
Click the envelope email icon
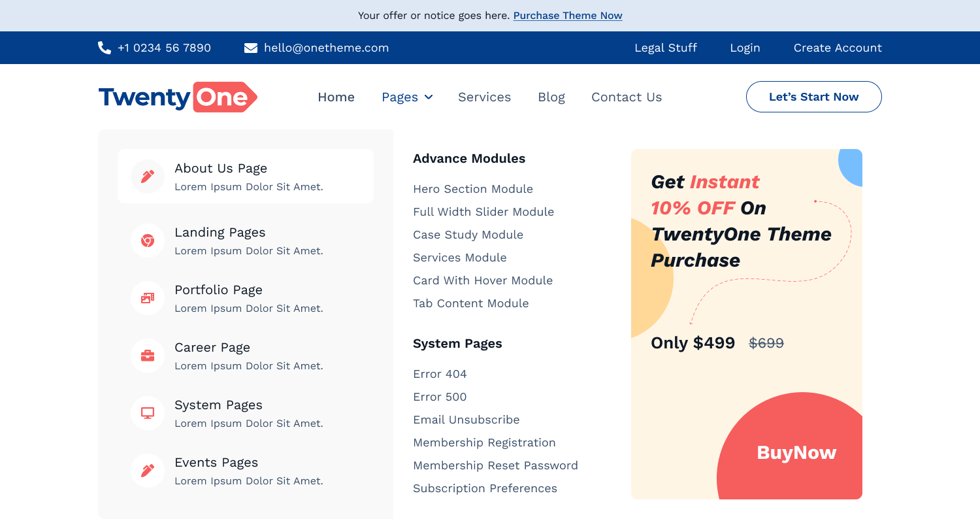(x=251, y=48)
